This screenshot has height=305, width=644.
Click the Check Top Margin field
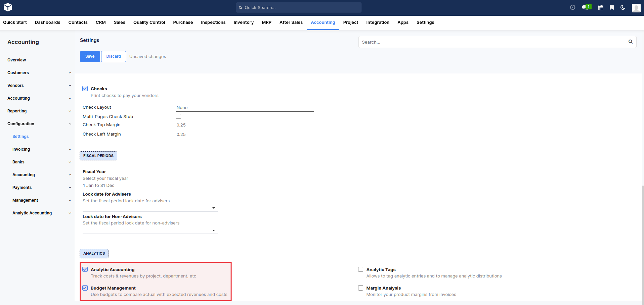click(245, 125)
